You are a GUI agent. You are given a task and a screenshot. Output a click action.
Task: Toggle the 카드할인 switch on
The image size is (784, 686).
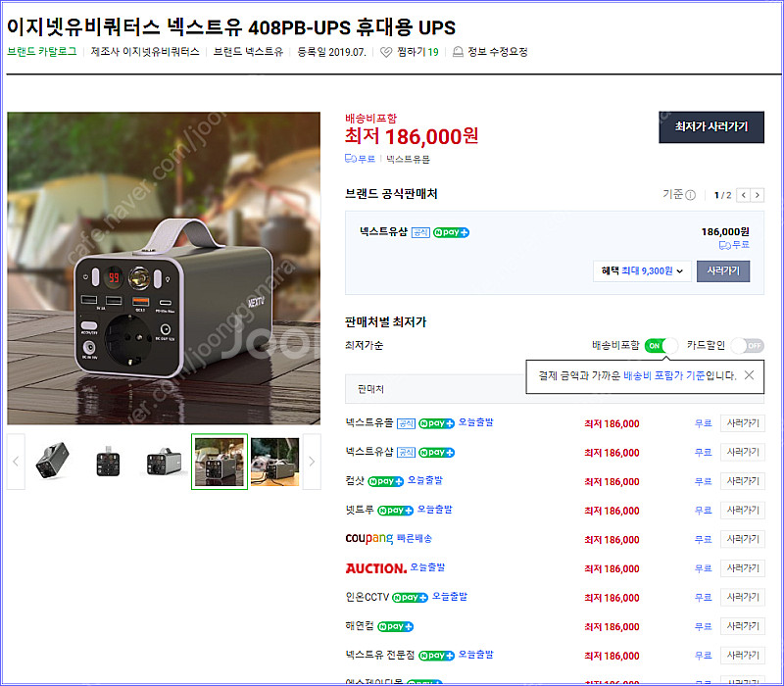747,346
